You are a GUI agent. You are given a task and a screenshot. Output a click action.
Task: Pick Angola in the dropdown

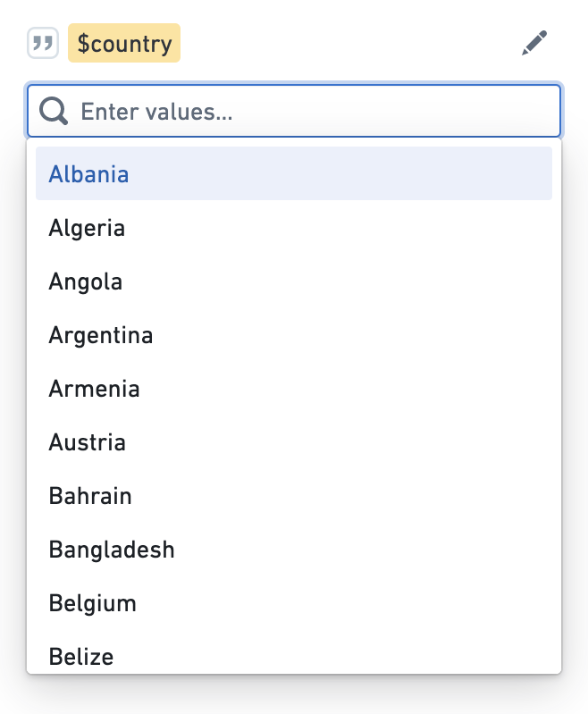pyautogui.click(x=294, y=281)
